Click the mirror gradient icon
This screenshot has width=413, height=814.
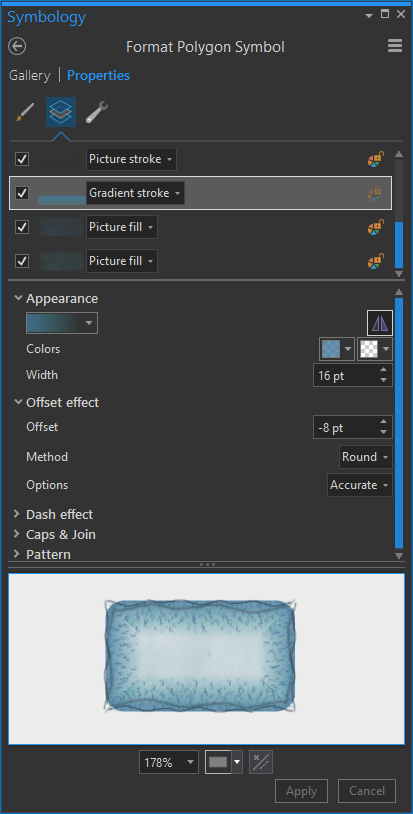(x=380, y=323)
